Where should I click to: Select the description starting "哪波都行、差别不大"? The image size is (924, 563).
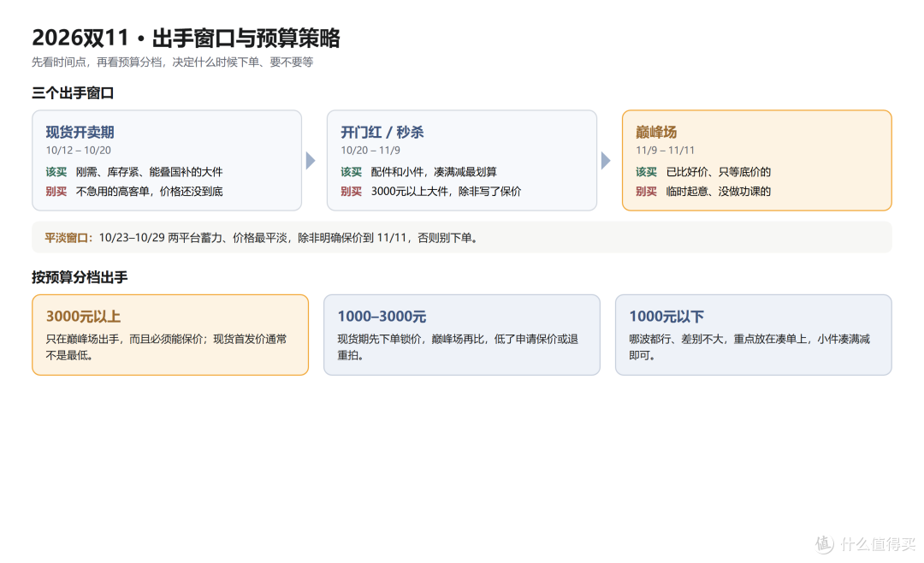[x=749, y=347]
